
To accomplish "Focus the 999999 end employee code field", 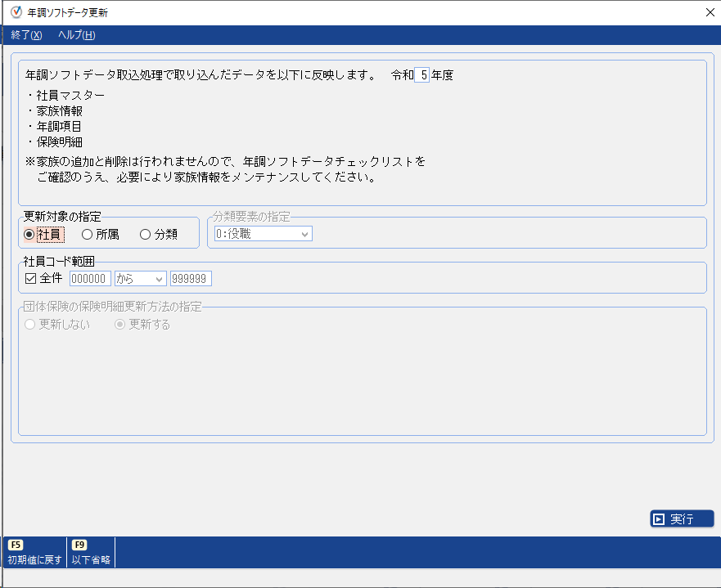I will click(x=191, y=279).
